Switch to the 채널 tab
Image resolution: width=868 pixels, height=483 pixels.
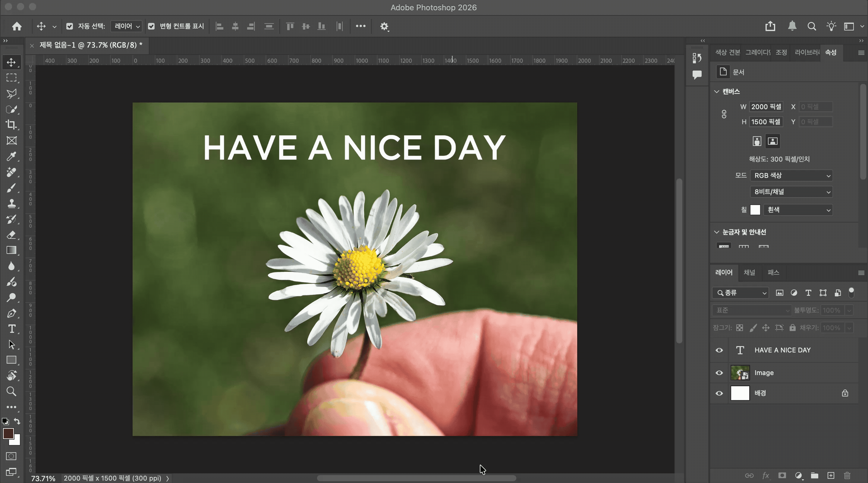click(x=749, y=273)
